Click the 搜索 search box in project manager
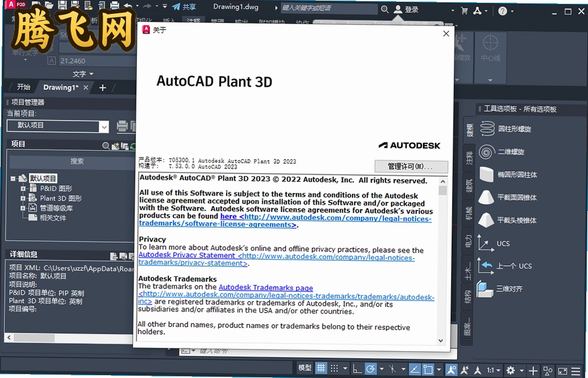 tap(73, 161)
